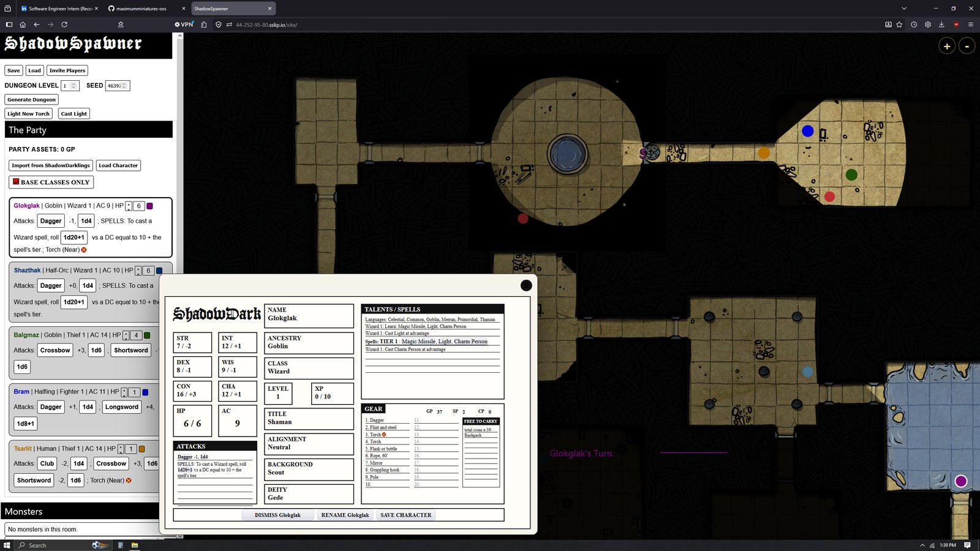980x551 pixels.
Task: Click Balgmaz's green color swatch
Action: [x=147, y=335]
